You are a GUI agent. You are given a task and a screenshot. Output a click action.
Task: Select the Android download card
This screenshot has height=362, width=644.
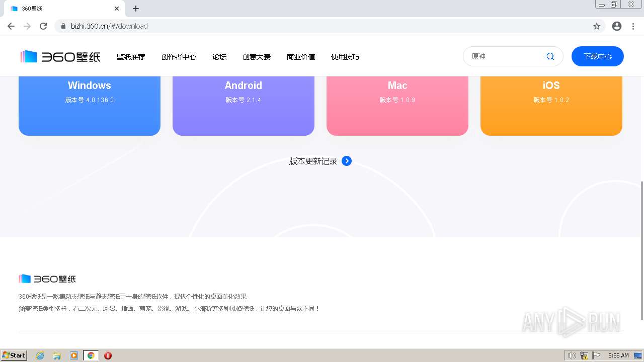(244, 106)
